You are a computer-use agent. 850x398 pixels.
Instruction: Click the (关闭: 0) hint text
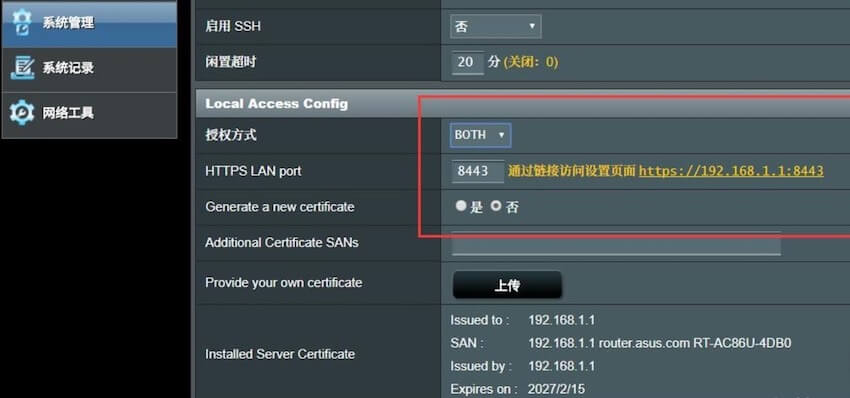(x=531, y=62)
